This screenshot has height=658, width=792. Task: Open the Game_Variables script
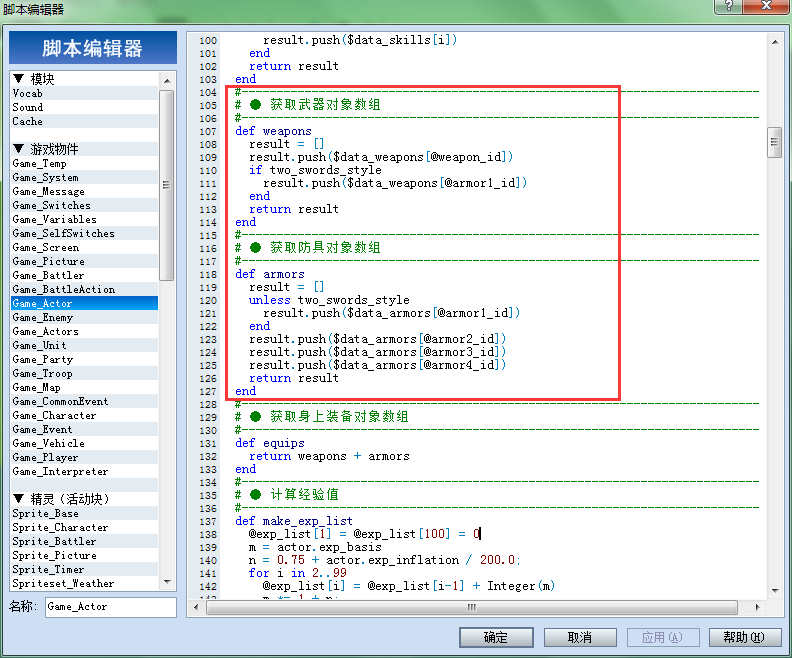tap(84, 220)
